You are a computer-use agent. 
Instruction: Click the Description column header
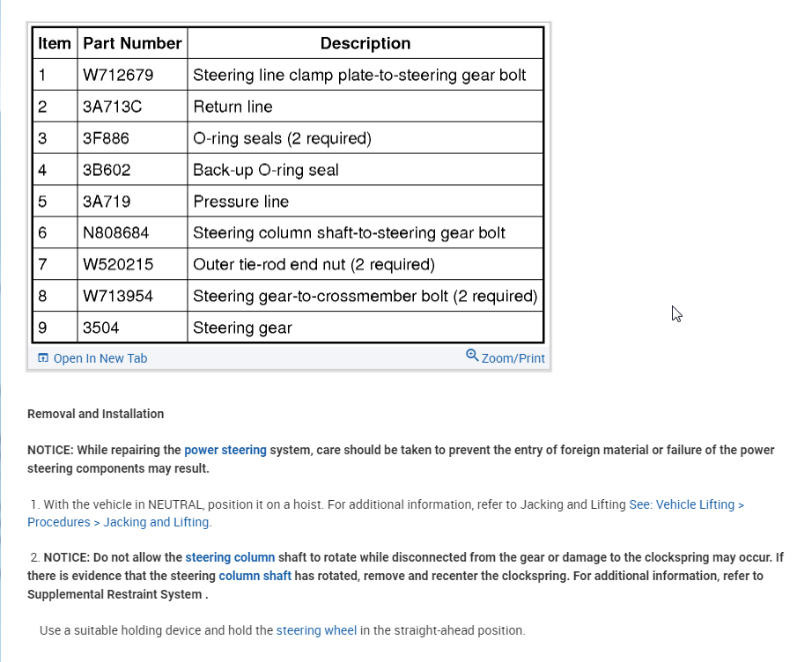pyautogui.click(x=365, y=43)
